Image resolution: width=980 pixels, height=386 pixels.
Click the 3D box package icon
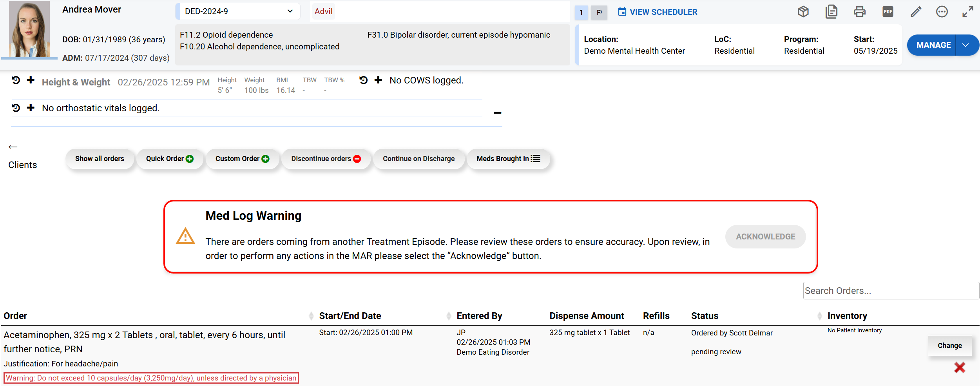tap(803, 12)
